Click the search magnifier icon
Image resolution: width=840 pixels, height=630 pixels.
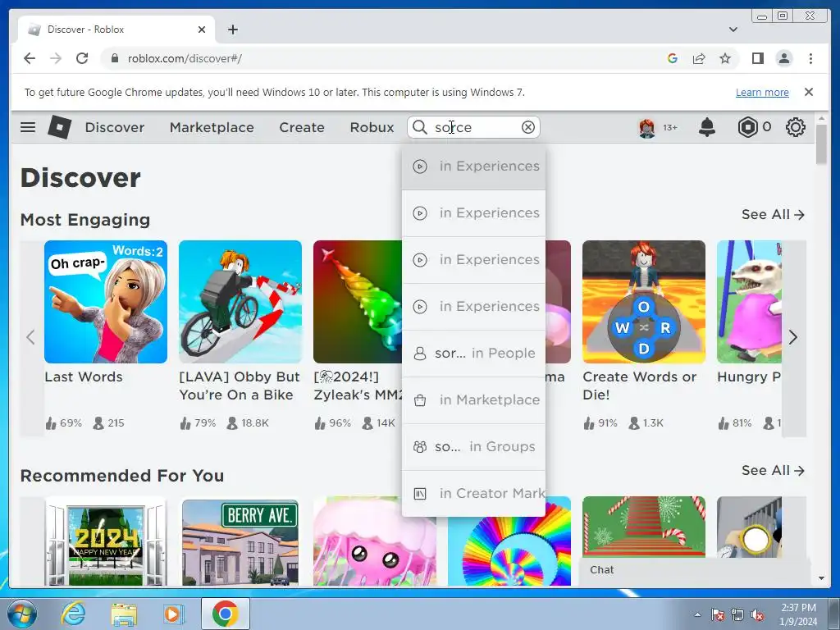[x=420, y=127]
